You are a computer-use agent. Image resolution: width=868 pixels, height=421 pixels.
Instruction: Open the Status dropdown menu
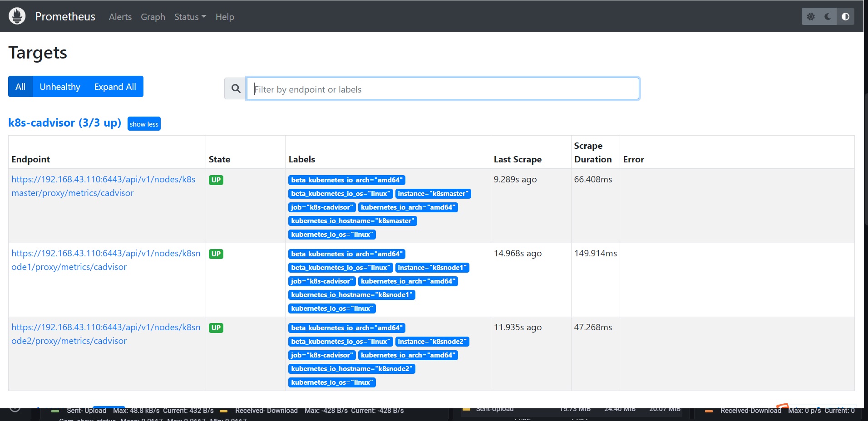coord(190,17)
